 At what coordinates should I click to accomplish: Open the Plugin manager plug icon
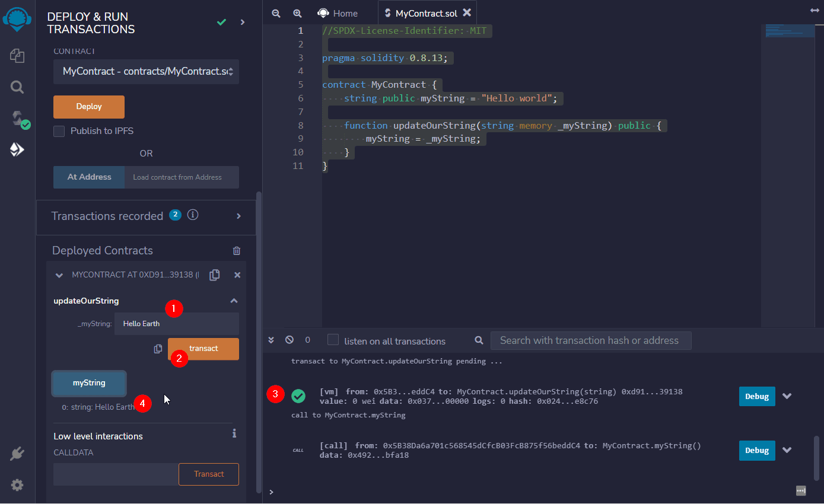pos(17,454)
